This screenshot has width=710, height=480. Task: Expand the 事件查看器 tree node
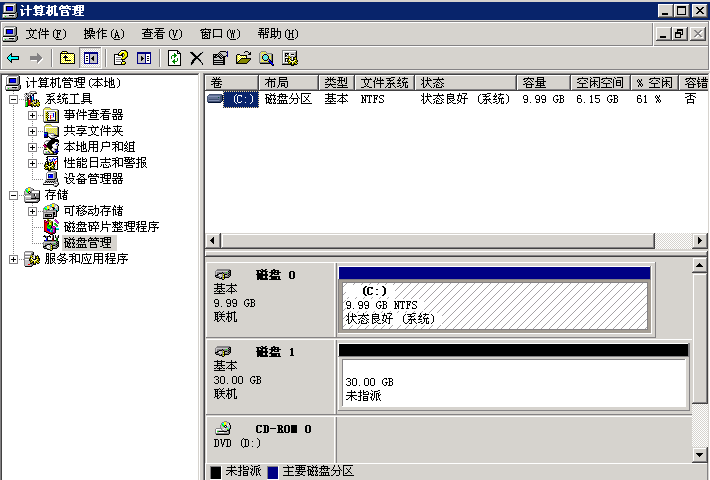tap(32, 115)
